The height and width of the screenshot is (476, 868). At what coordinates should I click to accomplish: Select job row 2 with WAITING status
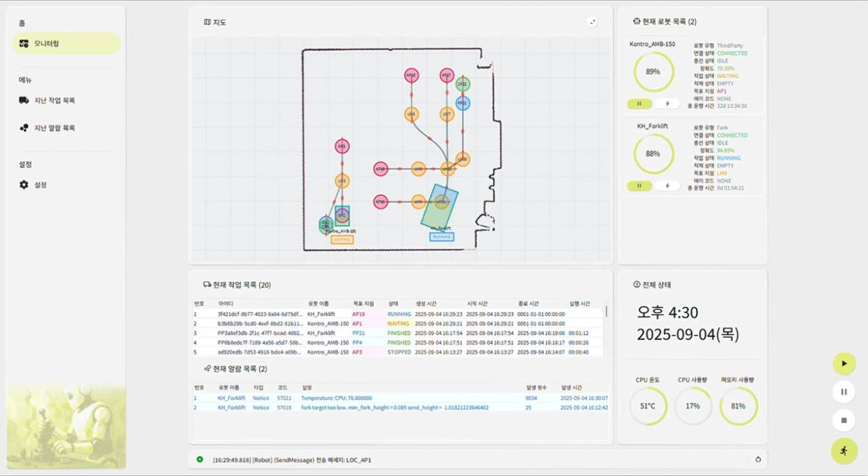coord(397,323)
